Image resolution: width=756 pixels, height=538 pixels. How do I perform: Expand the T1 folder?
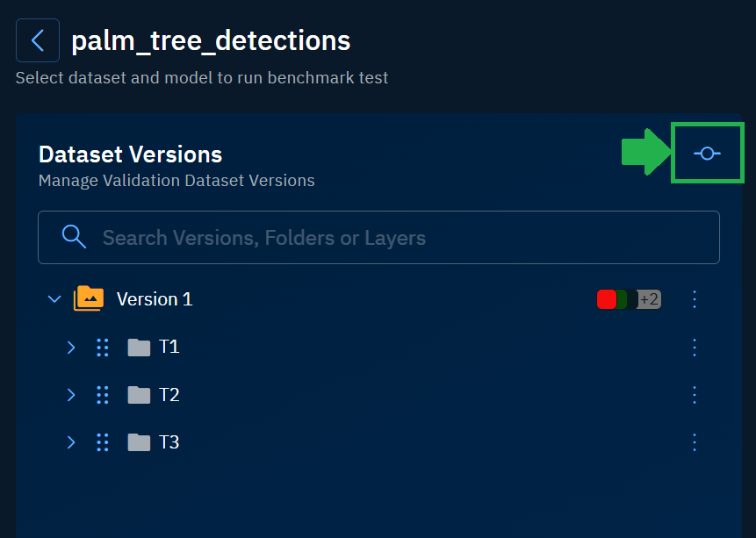pyautogui.click(x=71, y=348)
